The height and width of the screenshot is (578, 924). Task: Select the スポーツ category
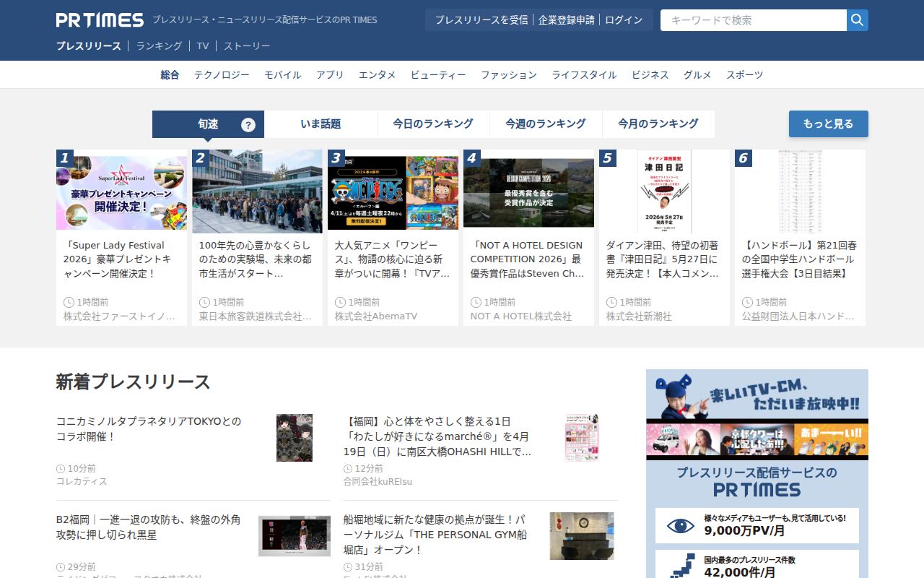pos(744,75)
